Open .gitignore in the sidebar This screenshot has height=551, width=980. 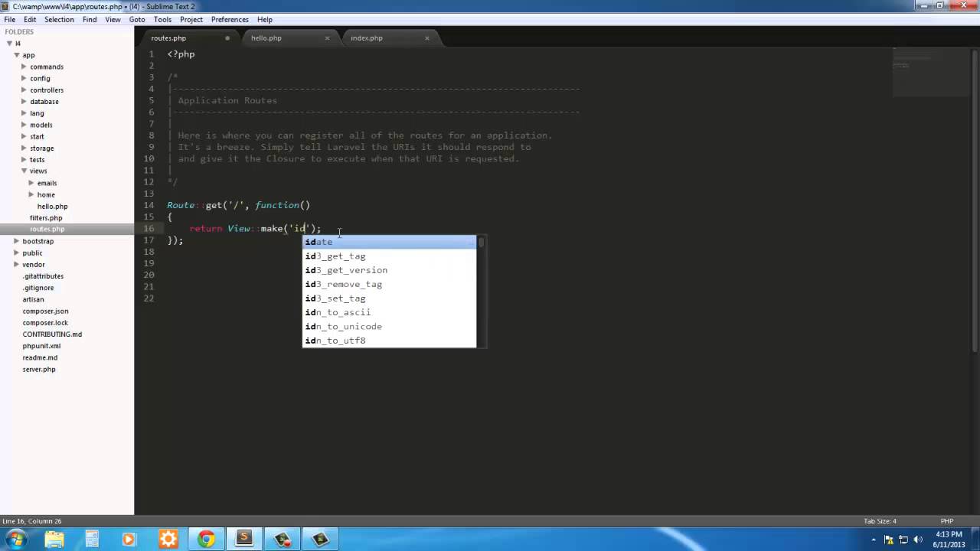38,288
